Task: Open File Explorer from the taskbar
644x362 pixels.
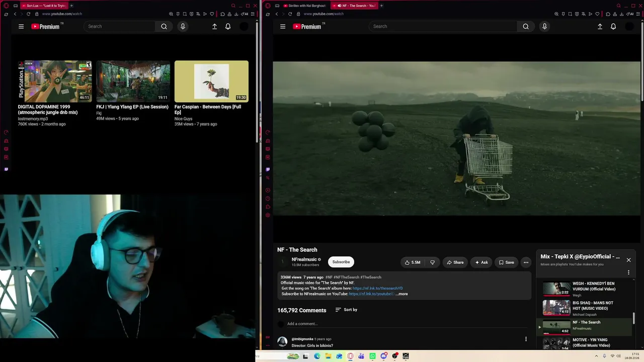Action: (328, 356)
